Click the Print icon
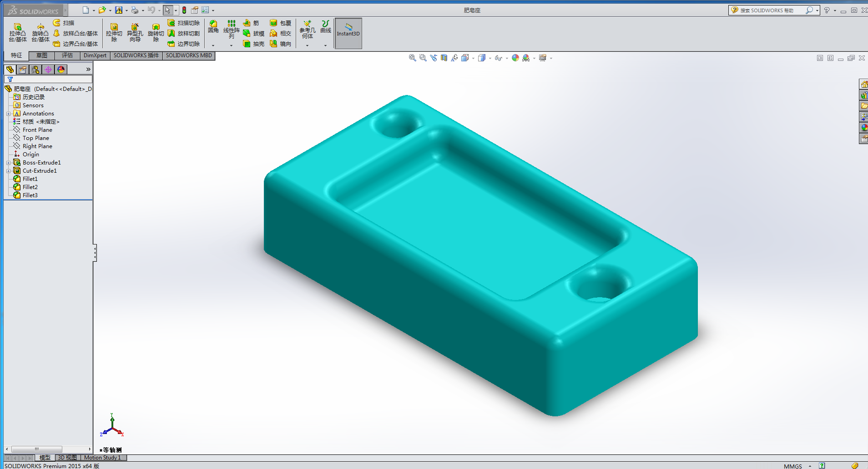The height and width of the screenshot is (469, 868). (135, 10)
